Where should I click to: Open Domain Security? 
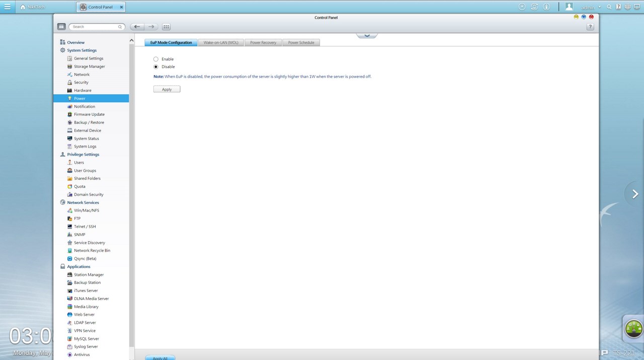tap(89, 194)
